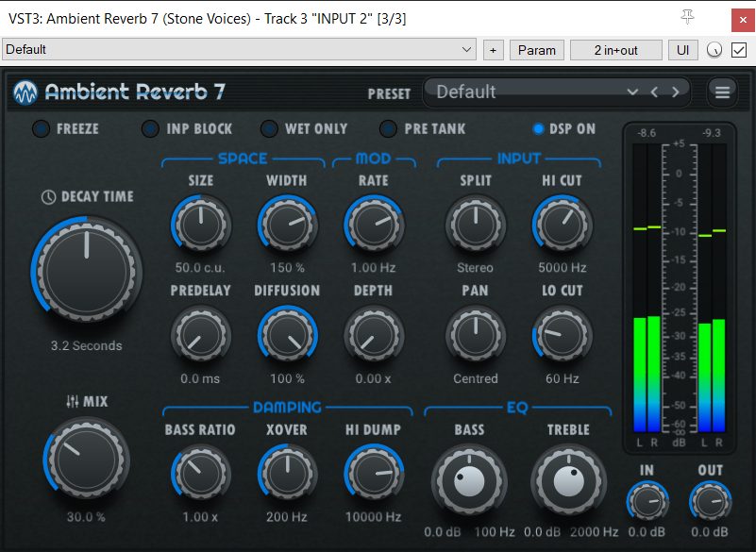Click the 200 Hz xover value

pos(287,517)
